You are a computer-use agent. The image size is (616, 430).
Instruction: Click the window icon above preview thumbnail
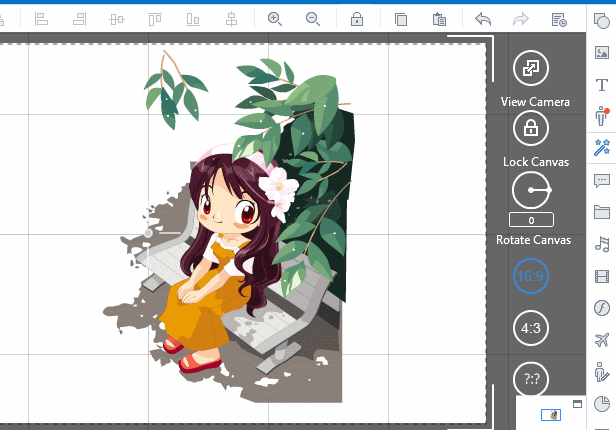point(577,404)
